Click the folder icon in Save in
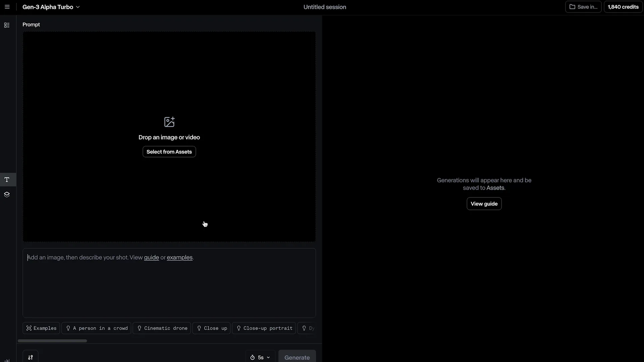Image resolution: width=644 pixels, height=362 pixels. (572, 7)
